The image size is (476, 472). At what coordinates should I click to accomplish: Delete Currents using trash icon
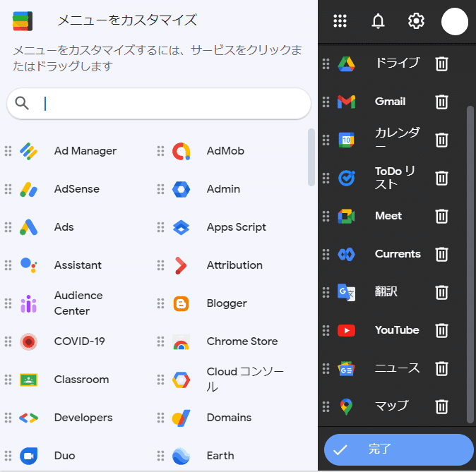point(441,254)
